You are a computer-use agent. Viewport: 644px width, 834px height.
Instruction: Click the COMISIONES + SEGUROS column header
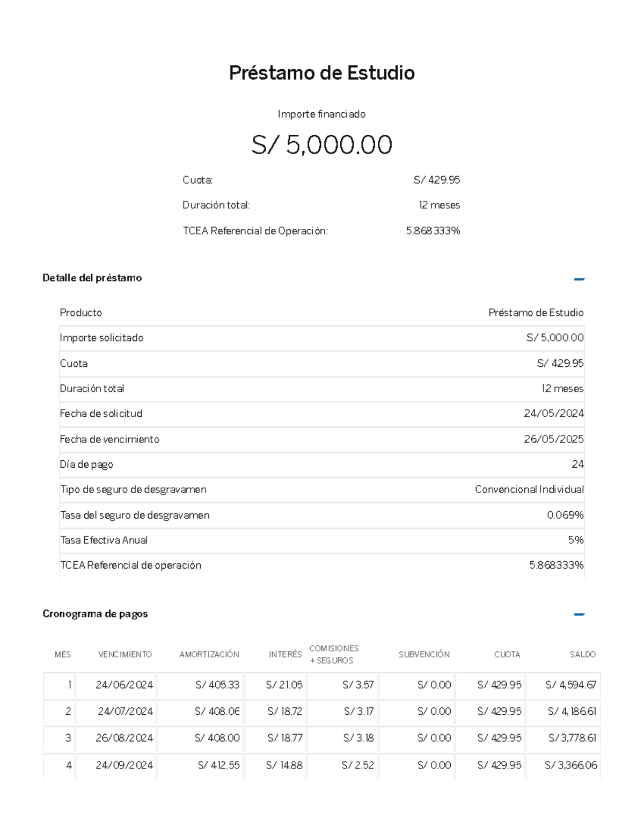(x=334, y=655)
